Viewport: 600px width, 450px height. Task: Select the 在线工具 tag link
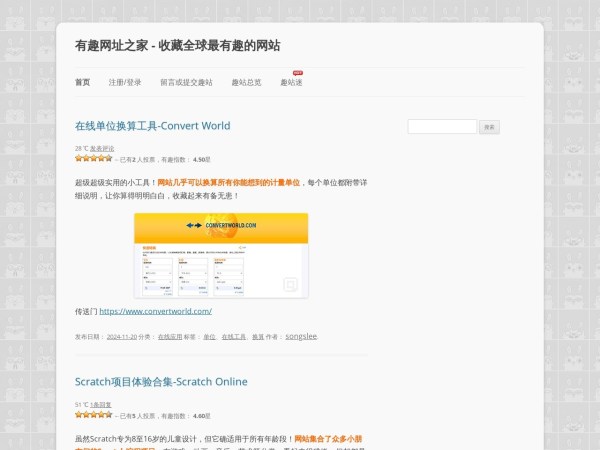click(x=233, y=337)
